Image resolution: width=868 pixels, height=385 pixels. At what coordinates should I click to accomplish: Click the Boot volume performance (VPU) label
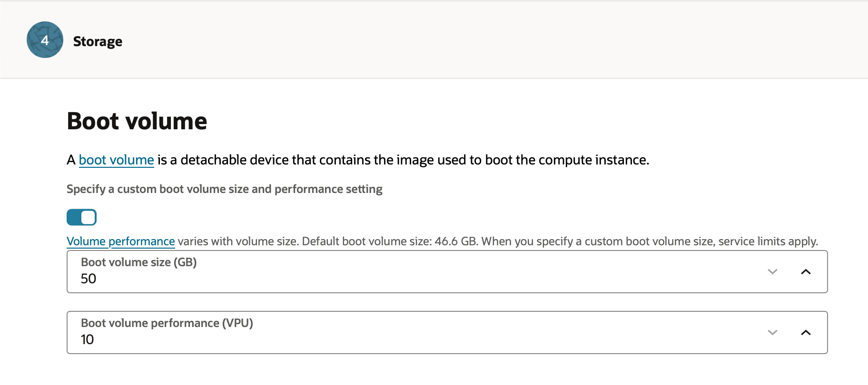pyautogui.click(x=167, y=323)
